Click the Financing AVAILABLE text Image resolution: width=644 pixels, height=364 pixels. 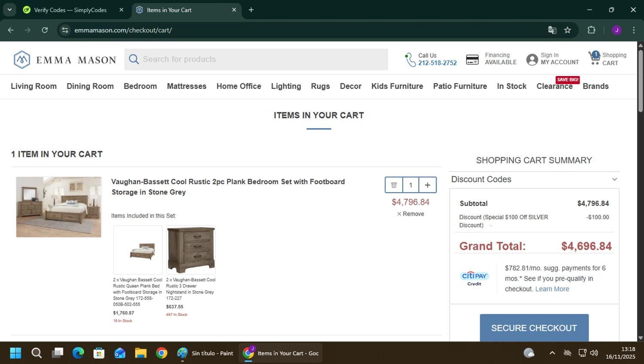pos(501,59)
